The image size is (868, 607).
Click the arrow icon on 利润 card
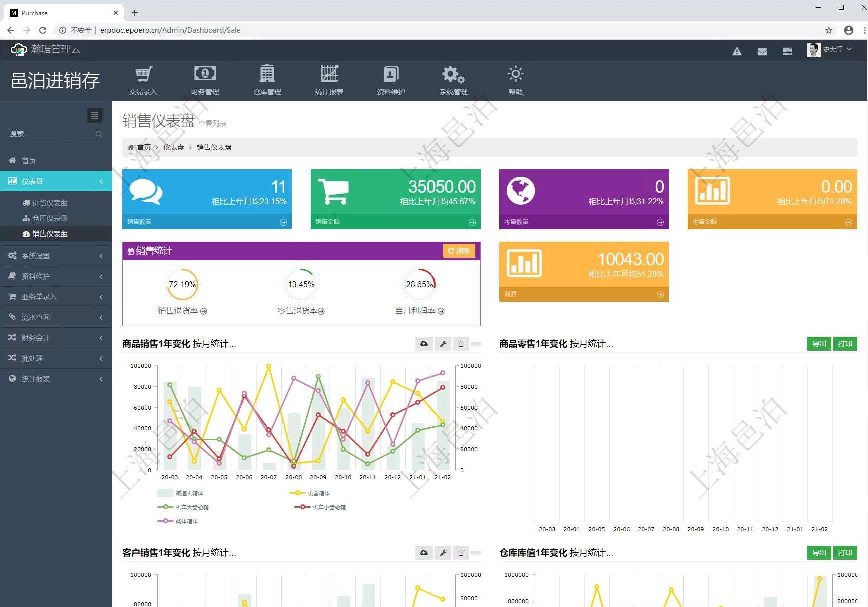coord(660,295)
